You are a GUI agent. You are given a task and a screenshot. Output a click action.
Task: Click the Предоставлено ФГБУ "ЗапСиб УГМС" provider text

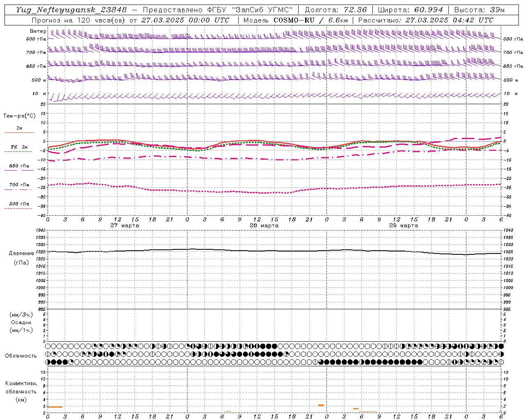218,10
